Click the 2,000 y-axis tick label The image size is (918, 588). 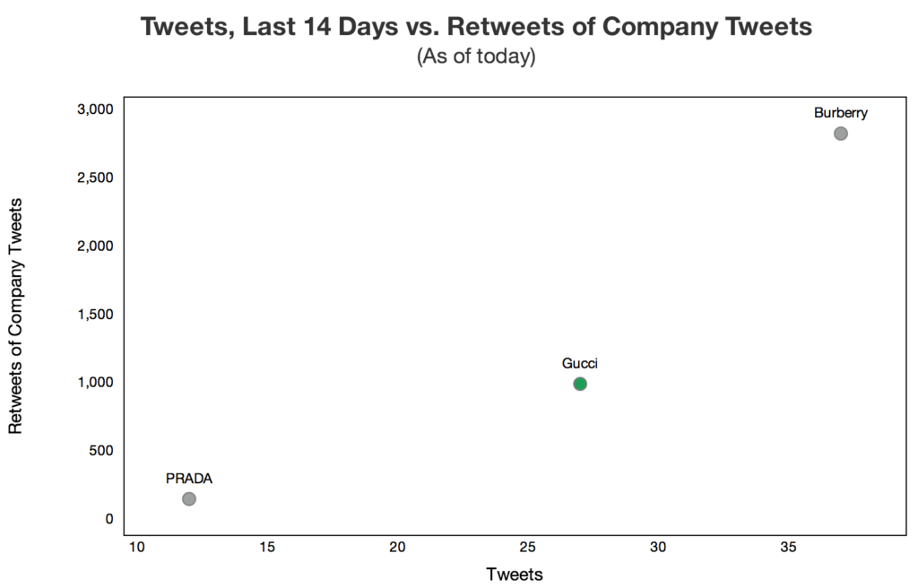[96, 246]
